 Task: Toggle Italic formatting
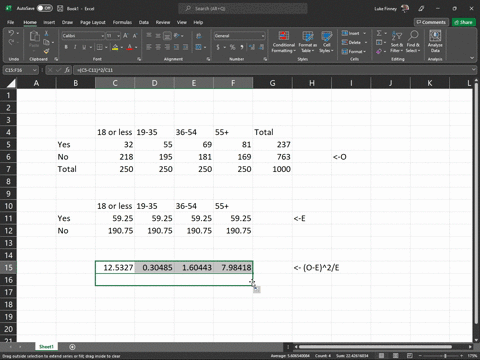(x=75, y=47)
